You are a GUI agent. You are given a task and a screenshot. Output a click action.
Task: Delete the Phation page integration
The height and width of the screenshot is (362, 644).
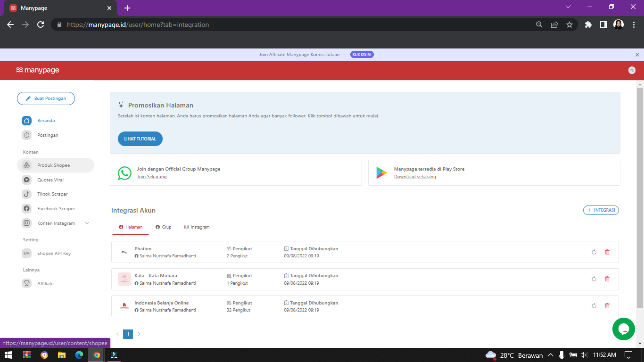point(607,252)
